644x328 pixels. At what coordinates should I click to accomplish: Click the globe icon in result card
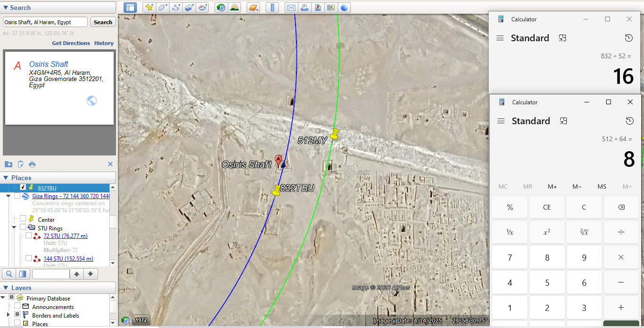92,100
